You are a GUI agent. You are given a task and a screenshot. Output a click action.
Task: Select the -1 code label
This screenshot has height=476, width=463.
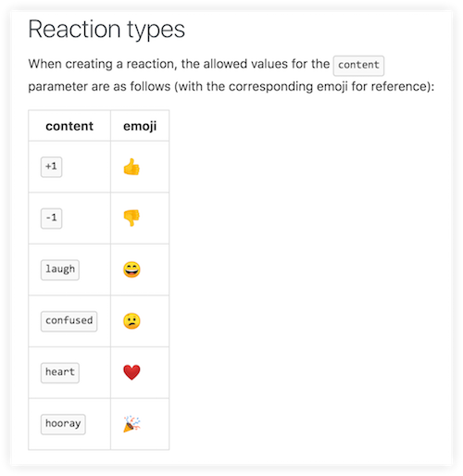(x=51, y=219)
